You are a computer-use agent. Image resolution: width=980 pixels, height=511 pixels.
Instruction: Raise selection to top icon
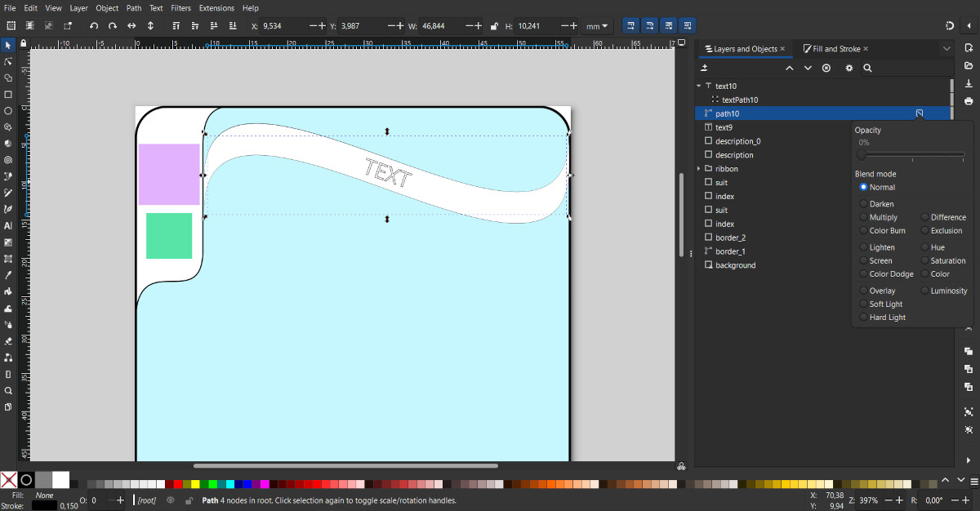tap(176, 26)
